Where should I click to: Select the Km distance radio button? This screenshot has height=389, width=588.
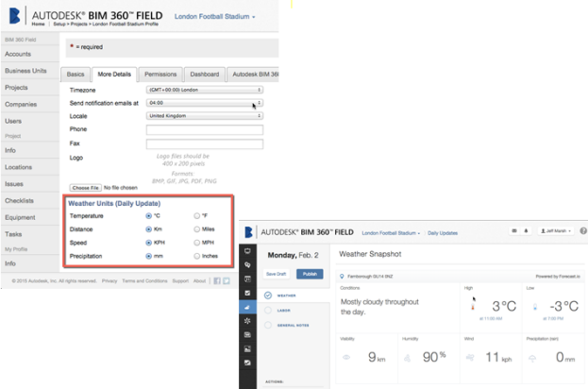[148, 229]
